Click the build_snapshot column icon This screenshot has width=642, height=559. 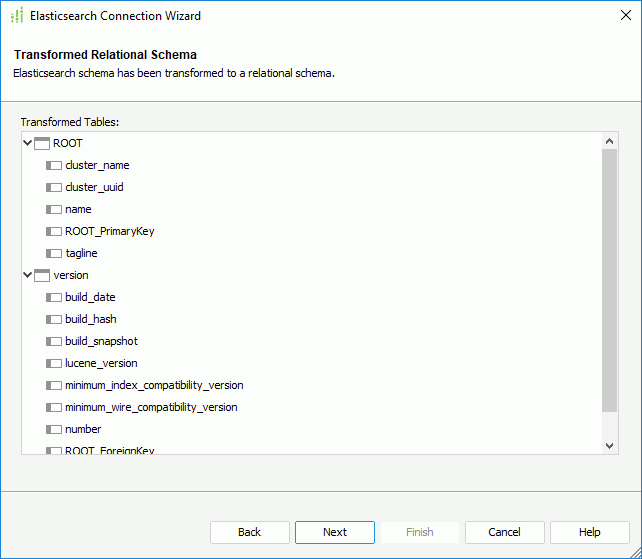coord(54,342)
